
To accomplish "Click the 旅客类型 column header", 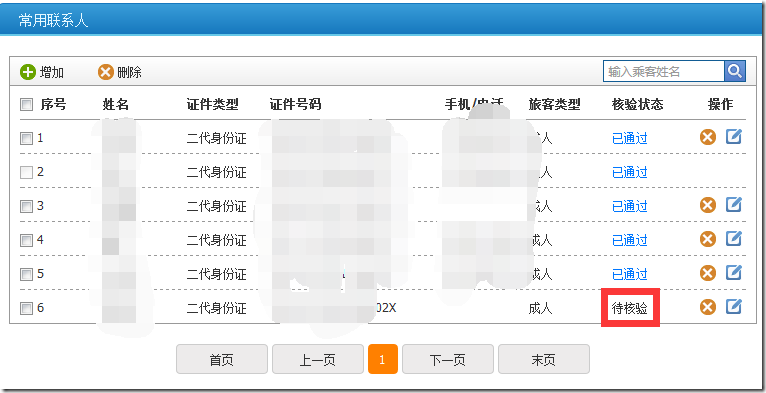I will point(554,104).
